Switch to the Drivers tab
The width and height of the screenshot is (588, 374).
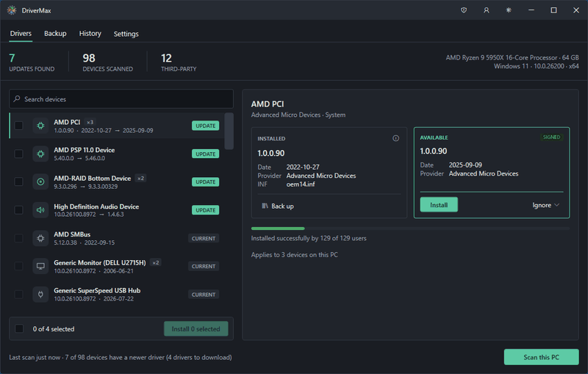coord(21,33)
